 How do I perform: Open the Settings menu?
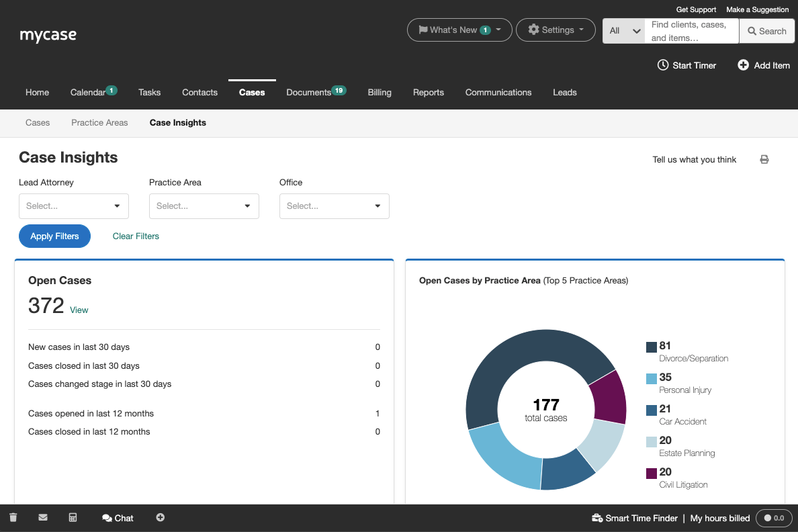pyautogui.click(x=556, y=30)
